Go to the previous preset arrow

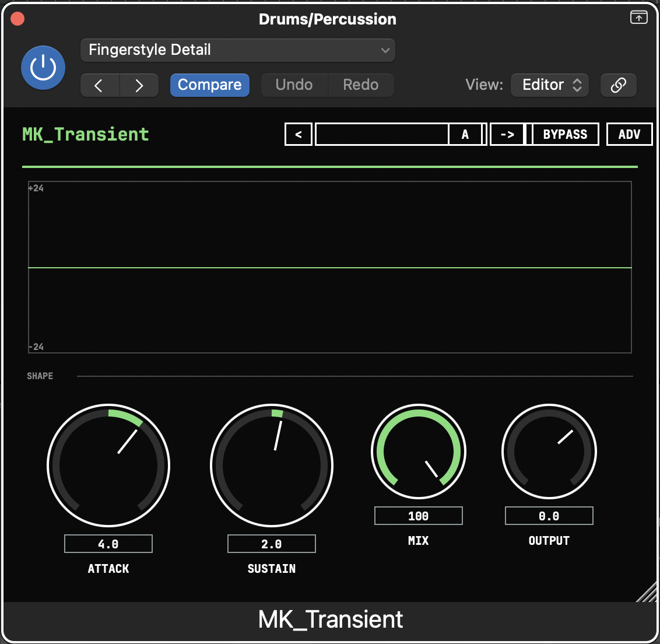[100, 86]
